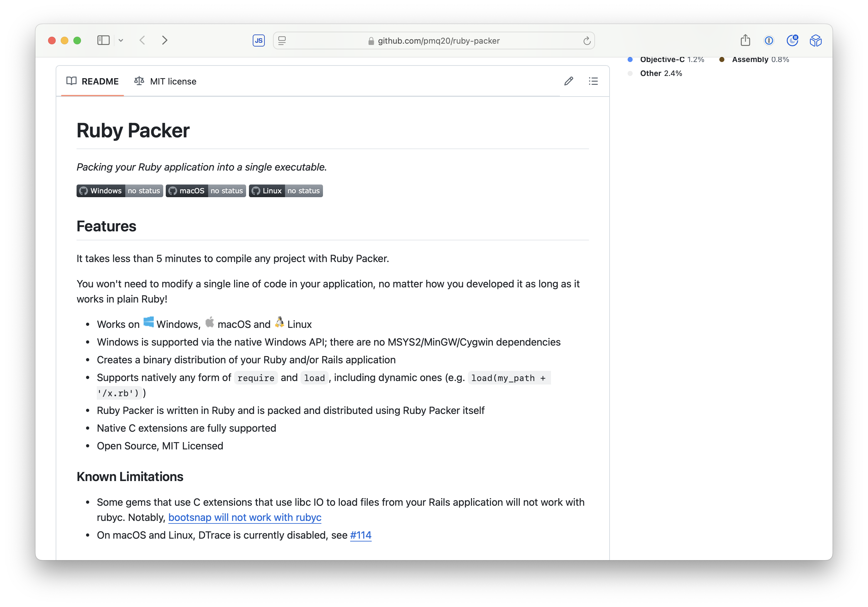The image size is (868, 607).
Task: Click the Objective-C 1.2% language entry
Action: 672,59
